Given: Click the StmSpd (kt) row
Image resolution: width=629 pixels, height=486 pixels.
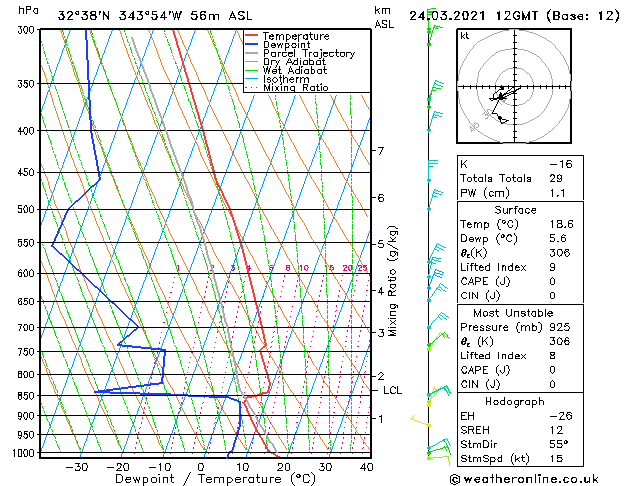Looking at the screenshot, I should 520,458.
